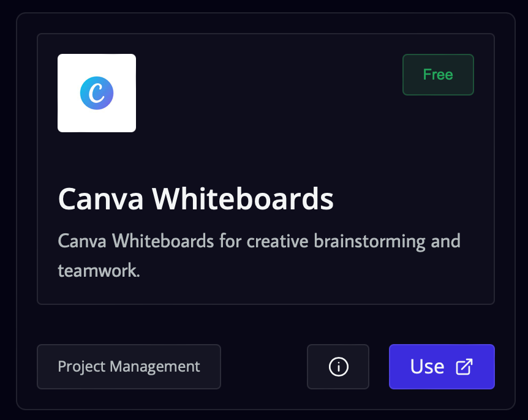The width and height of the screenshot is (528, 420).
Task: Click the word "Whiteboards" in the title
Action: point(243,198)
